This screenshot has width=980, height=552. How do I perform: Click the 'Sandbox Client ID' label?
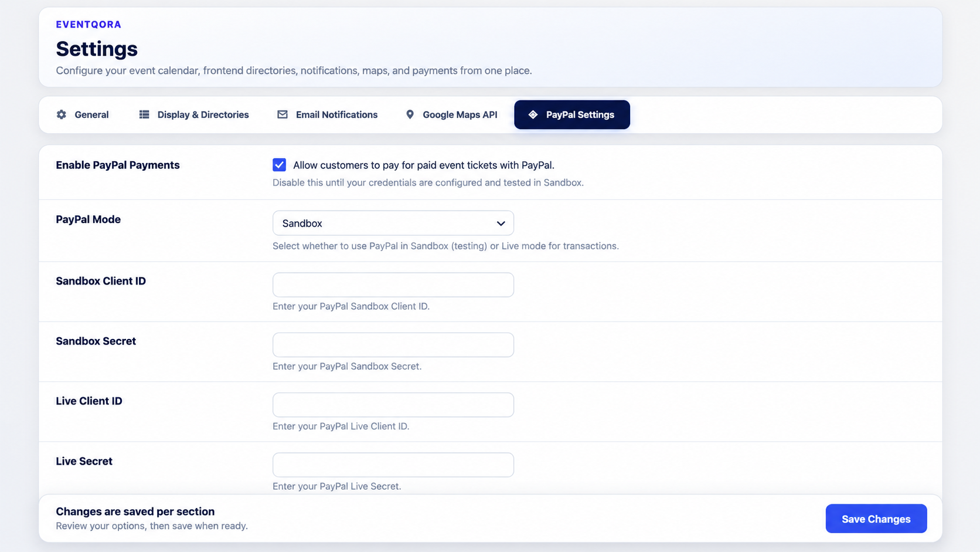(x=101, y=281)
